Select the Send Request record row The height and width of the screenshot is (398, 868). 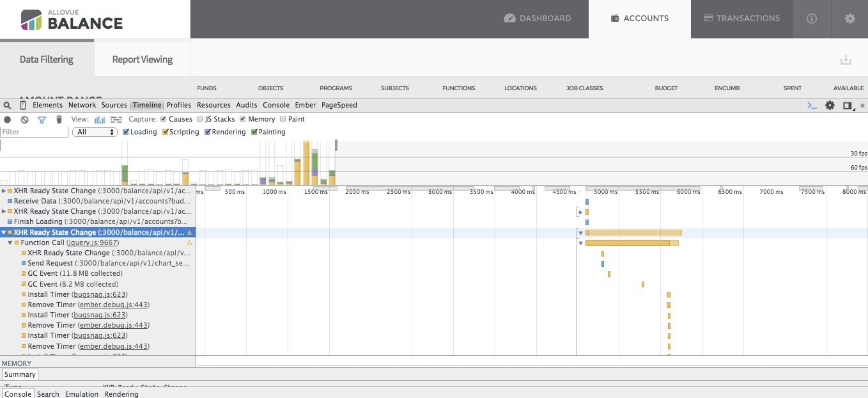98,263
